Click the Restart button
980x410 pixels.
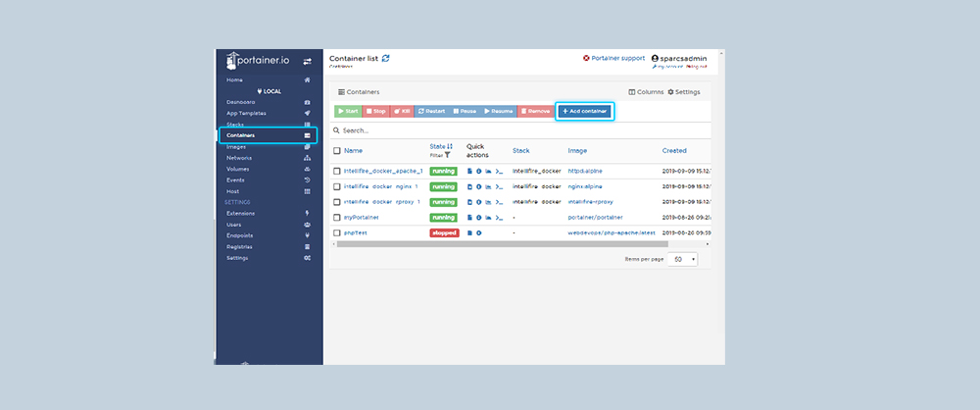point(431,112)
